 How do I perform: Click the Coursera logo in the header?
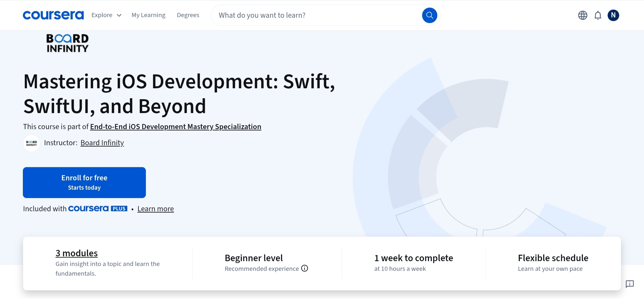click(53, 15)
